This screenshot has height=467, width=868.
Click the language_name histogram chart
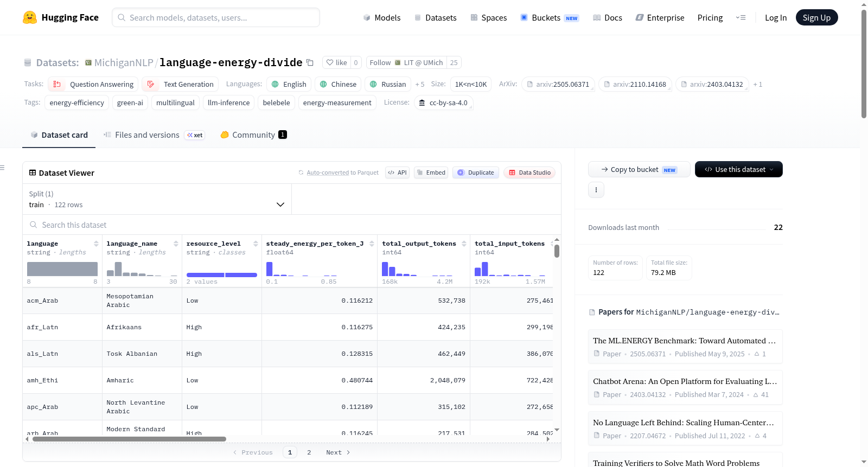pos(142,268)
